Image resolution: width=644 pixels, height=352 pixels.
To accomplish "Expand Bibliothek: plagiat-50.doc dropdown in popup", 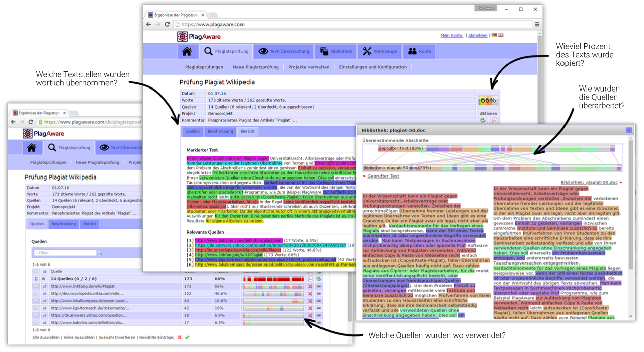I will click(592, 182).
